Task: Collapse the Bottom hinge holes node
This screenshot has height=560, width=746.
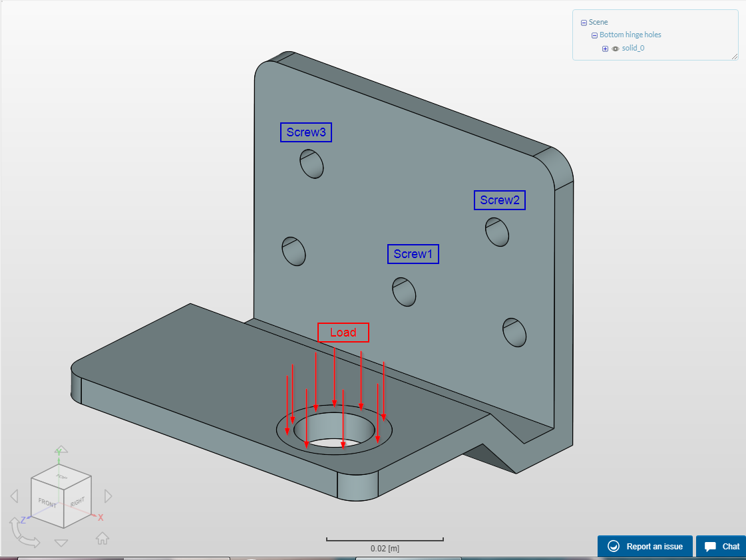Action: pos(594,35)
